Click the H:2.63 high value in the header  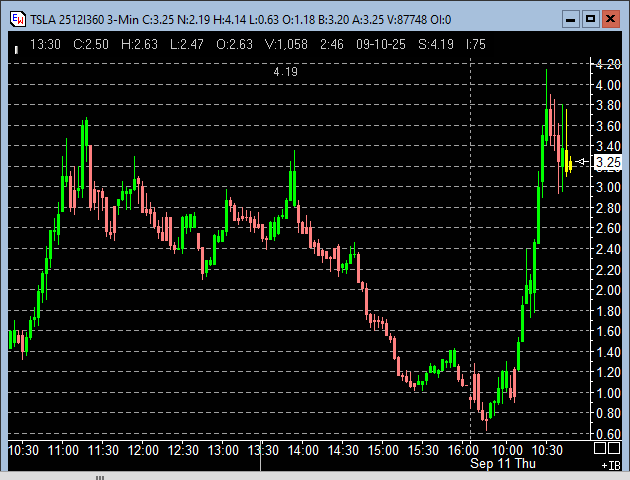[139, 44]
